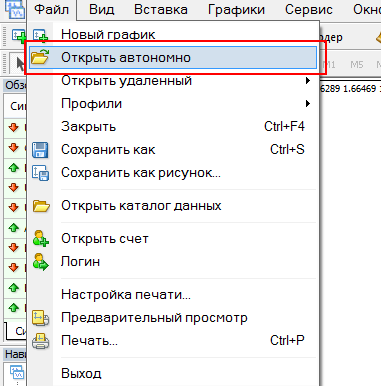Click the Сохранить как рисунок icon
Screen dimensions: 381x386
[x=40, y=173]
